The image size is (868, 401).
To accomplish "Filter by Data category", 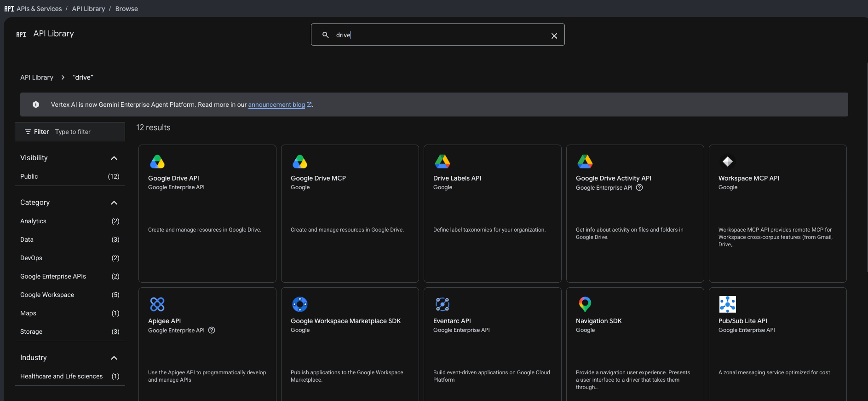I will click(x=70, y=239).
